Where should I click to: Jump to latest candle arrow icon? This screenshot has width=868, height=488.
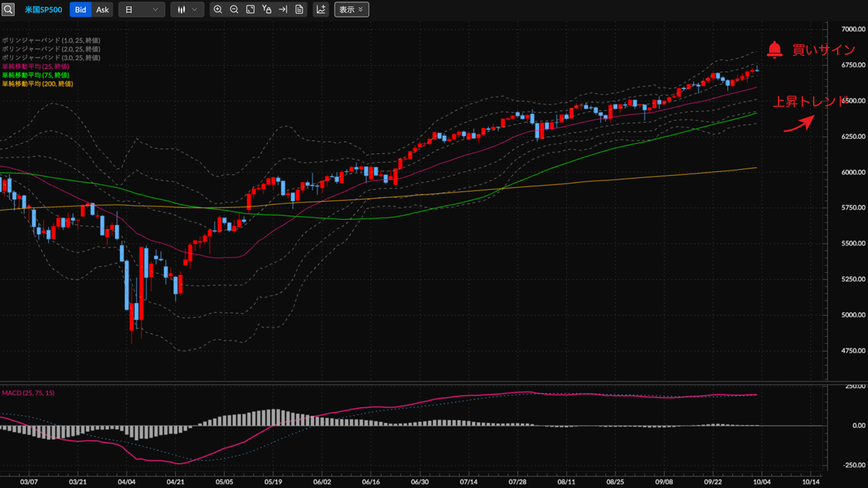click(x=284, y=9)
